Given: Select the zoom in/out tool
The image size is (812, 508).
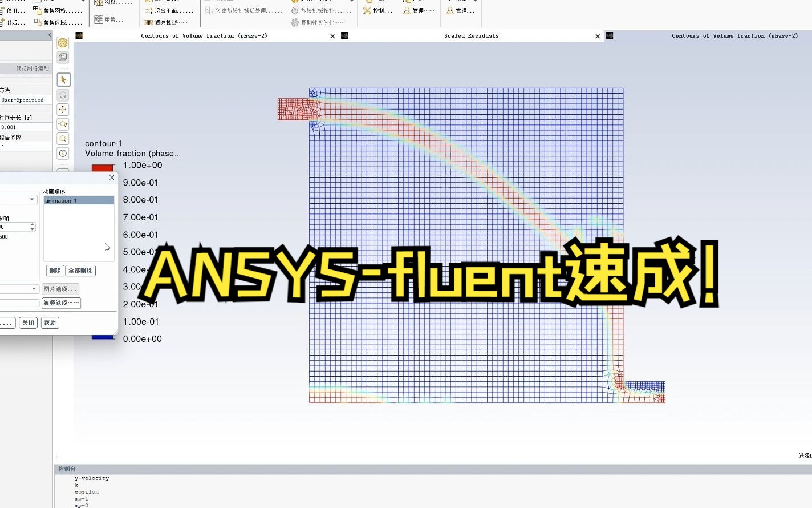Looking at the screenshot, I should 63,124.
